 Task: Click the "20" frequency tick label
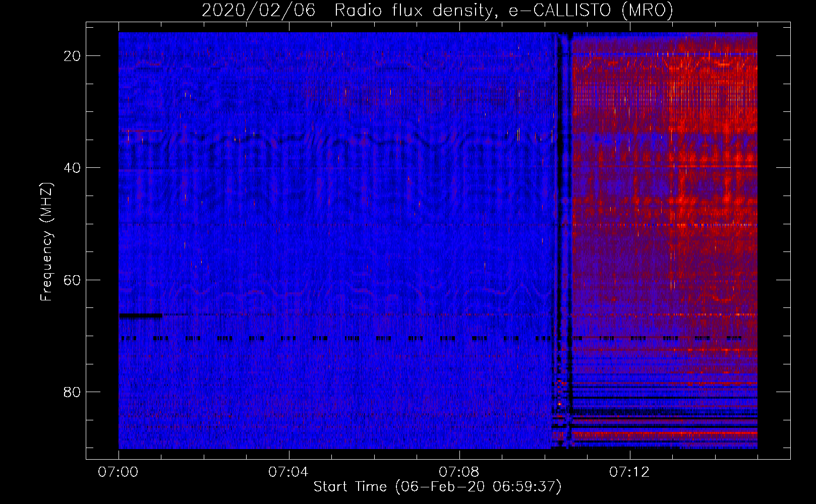pyautogui.click(x=72, y=56)
